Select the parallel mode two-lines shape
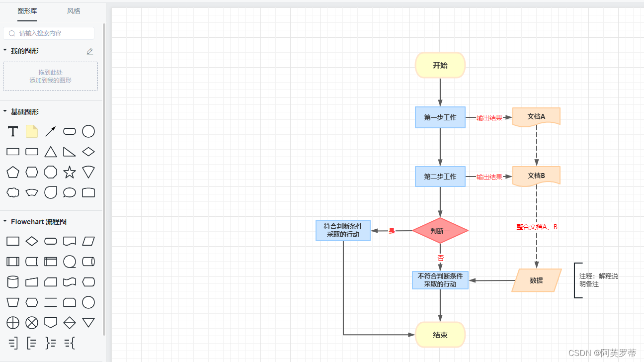The width and height of the screenshot is (644, 362). [51, 302]
